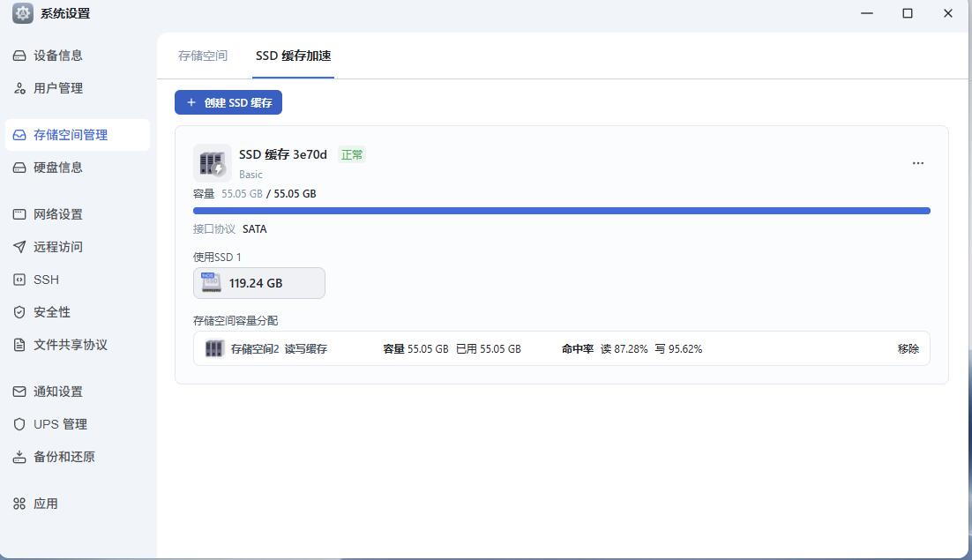Click the 安全性 shield icon
Viewport: 972px width, 560px height.
(19, 312)
